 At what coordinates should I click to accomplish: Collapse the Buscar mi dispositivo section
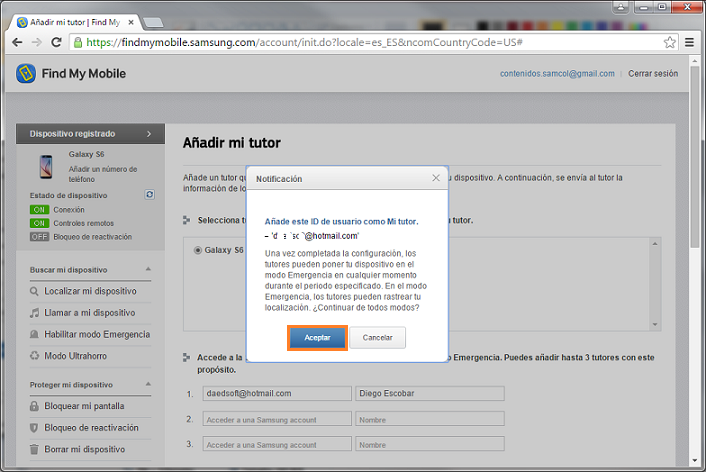pyautogui.click(x=148, y=269)
